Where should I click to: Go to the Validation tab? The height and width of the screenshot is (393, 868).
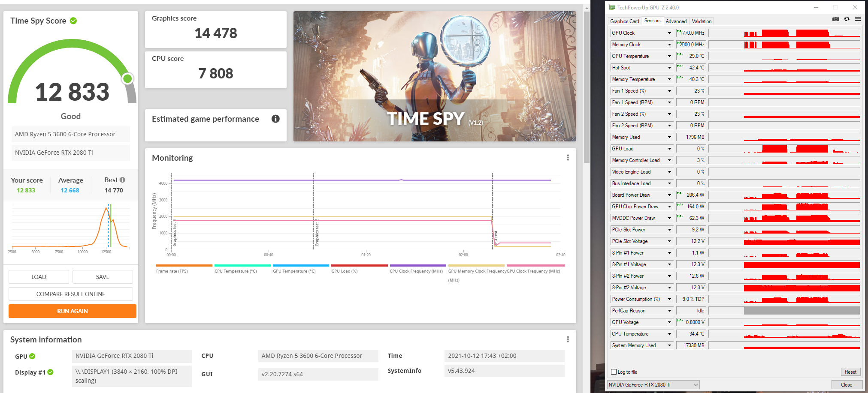(x=702, y=21)
